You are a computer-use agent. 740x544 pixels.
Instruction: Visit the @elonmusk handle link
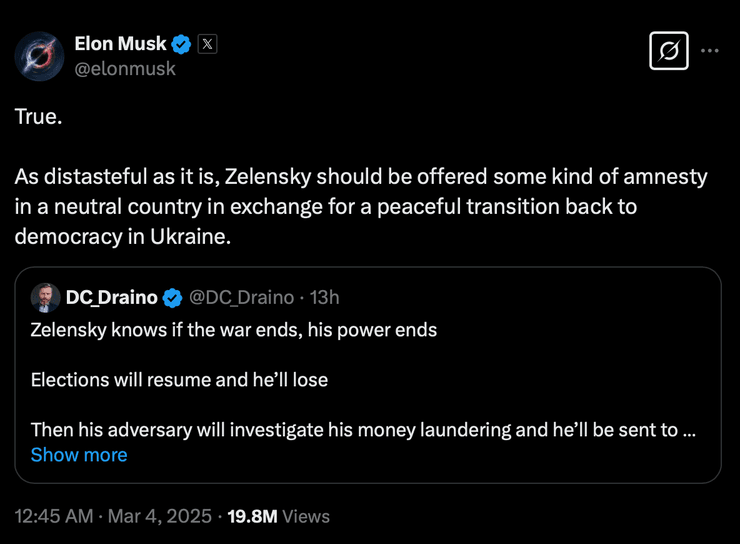(125, 68)
